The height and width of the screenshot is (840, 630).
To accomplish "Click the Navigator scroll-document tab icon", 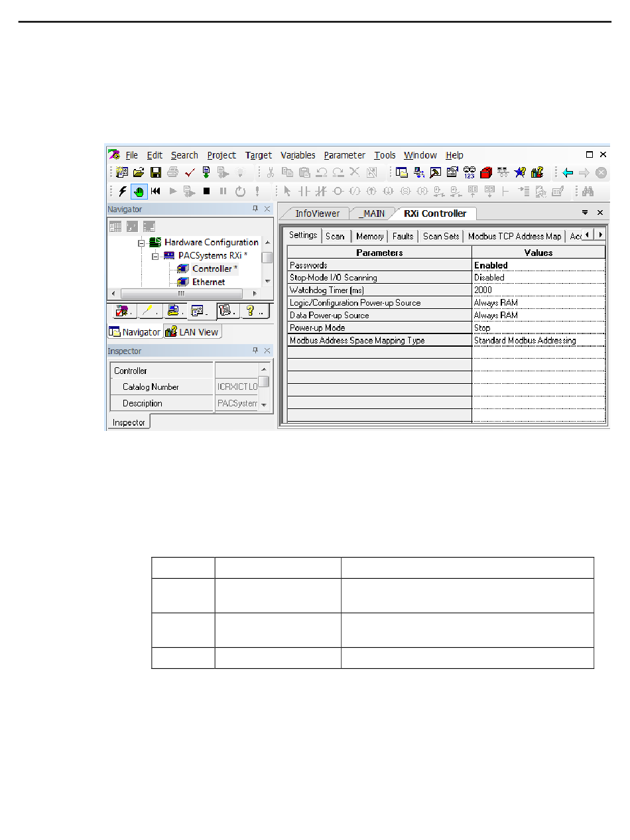I will pyautogui.click(x=228, y=310).
